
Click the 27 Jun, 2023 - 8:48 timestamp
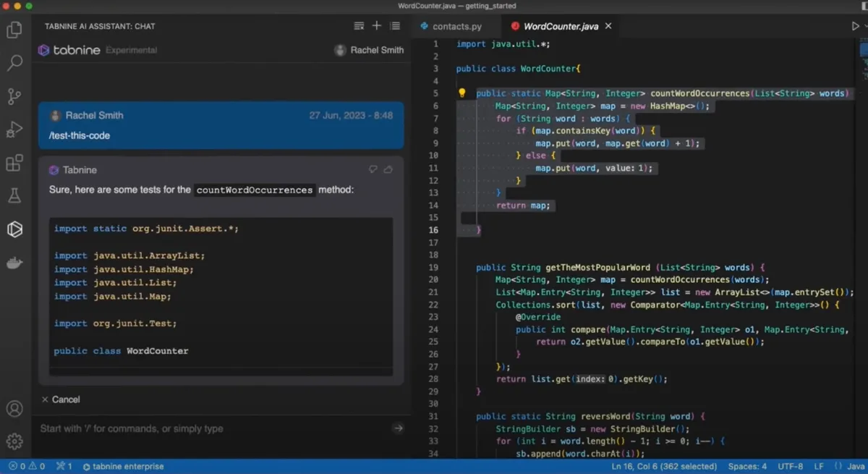click(351, 115)
